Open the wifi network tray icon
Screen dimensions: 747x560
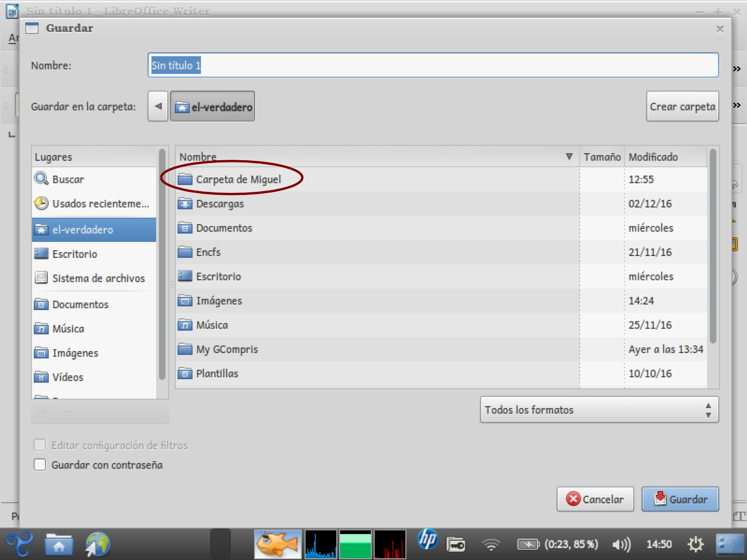(x=491, y=545)
